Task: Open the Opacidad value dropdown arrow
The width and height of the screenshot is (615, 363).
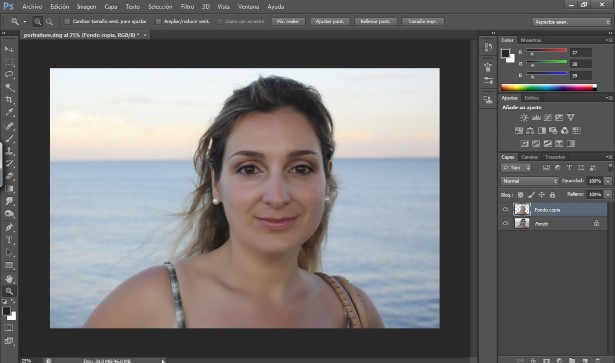Action: 608,181
